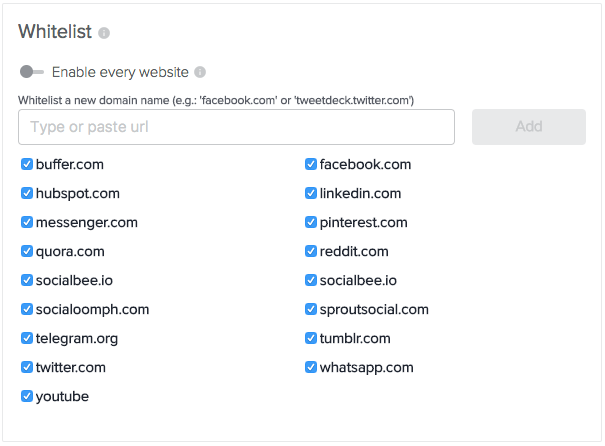Uncheck the tumblr.com checkbox

coord(311,338)
